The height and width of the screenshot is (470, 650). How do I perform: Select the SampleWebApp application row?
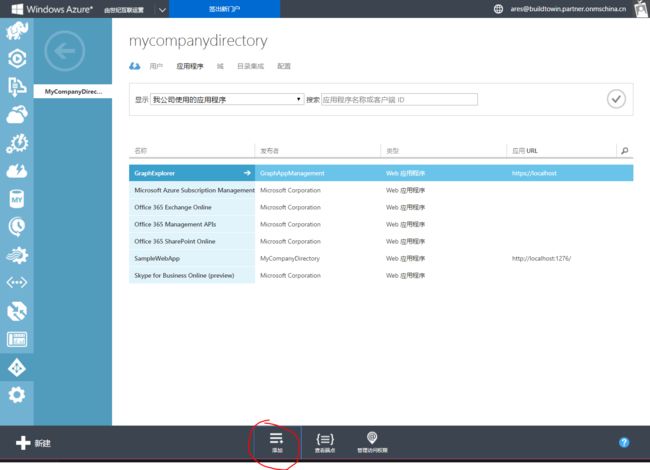[381, 258]
